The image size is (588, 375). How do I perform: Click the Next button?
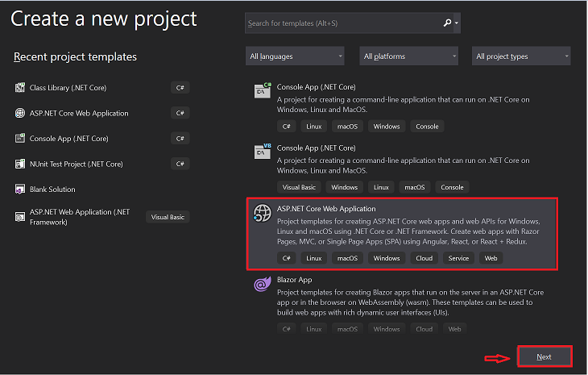click(544, 356)
